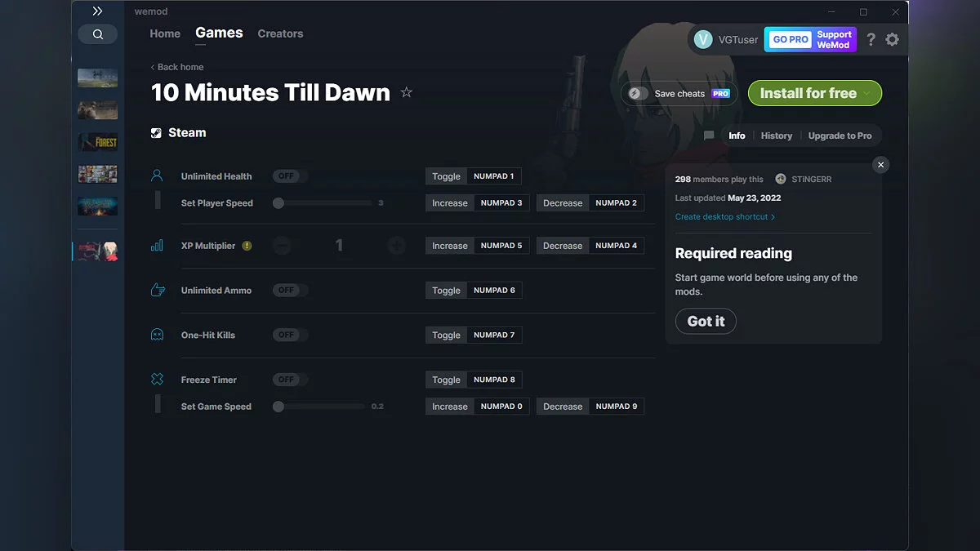Open the Forest game thumbnail in sidebar
The width and height of the screenshot is (980, 551).
coord(97,142)
